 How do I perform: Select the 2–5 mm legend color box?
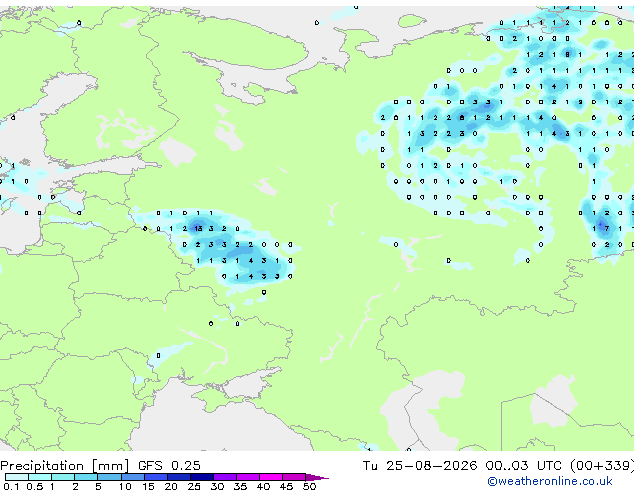point(86,477)
